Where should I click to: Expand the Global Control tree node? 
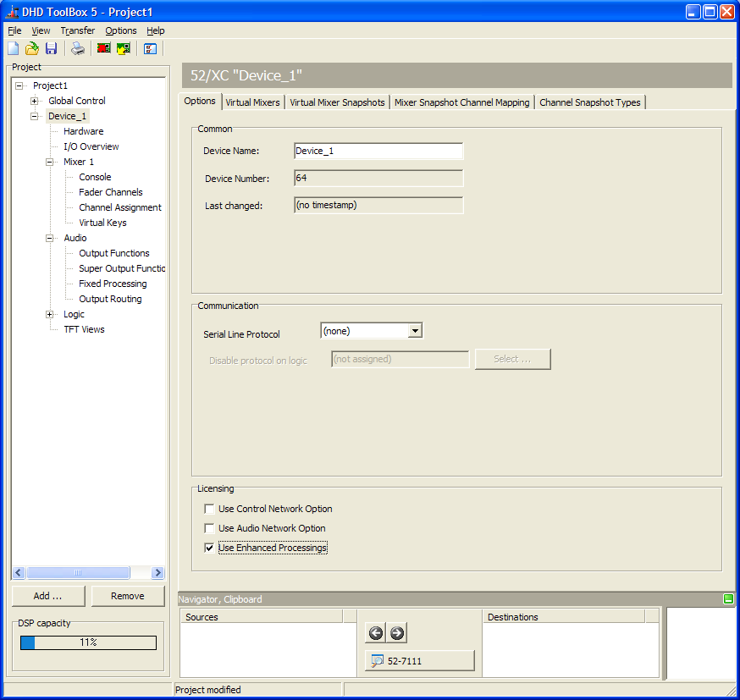[34, 101]
